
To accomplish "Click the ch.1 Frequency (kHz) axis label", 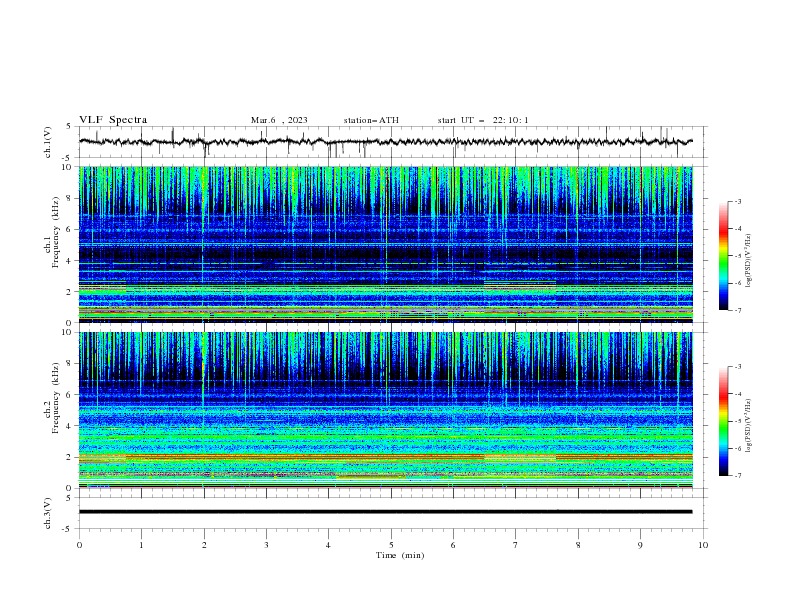I will (x=51, y=232).
